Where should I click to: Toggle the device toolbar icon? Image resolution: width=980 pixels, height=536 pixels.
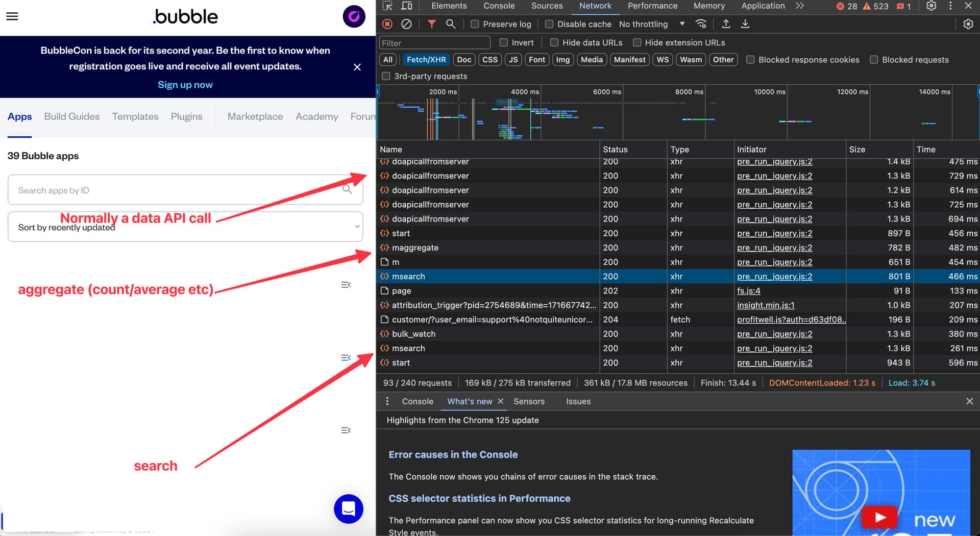(407, 6)
